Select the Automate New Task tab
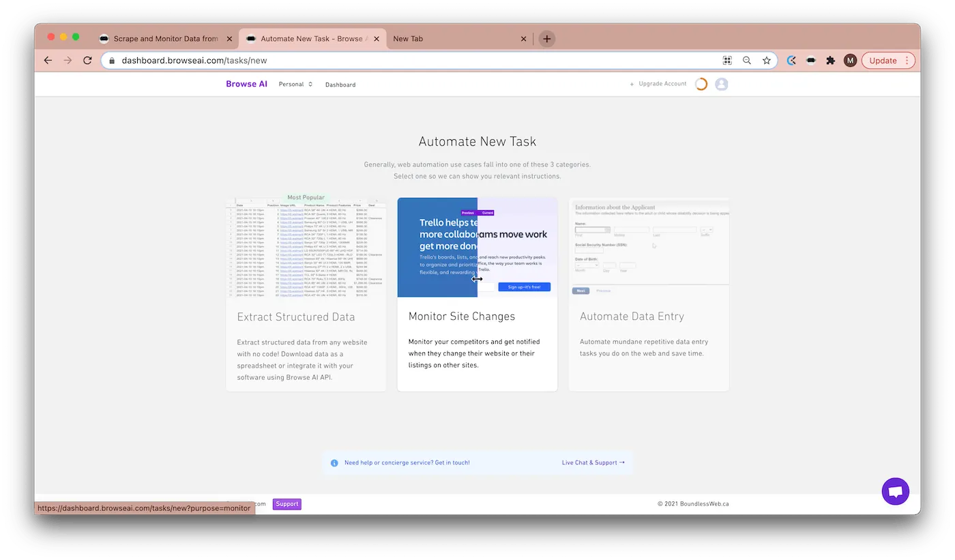This screenshot has width=955, height=560. pos(312,39)
